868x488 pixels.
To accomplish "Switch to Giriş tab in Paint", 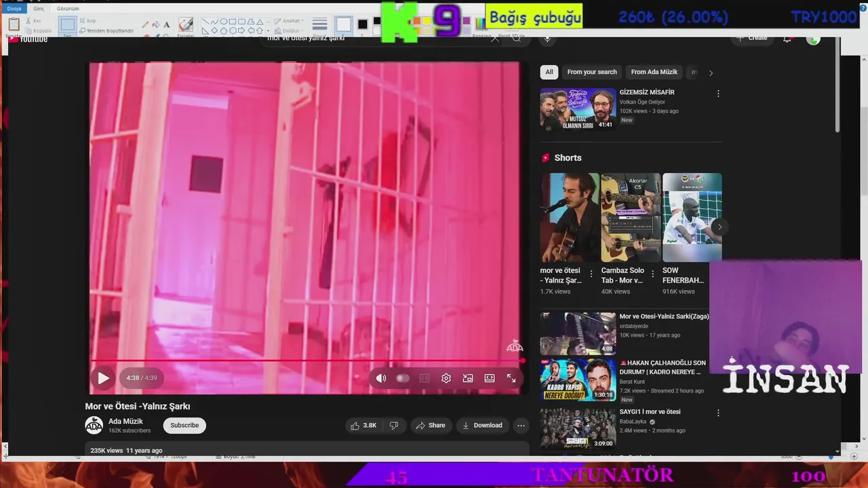I will [x=39, y=8].
